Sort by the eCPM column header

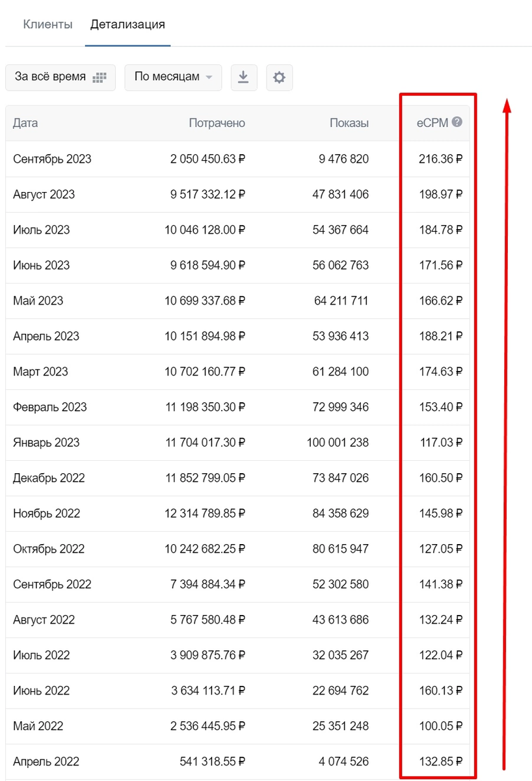pos(432,123)
